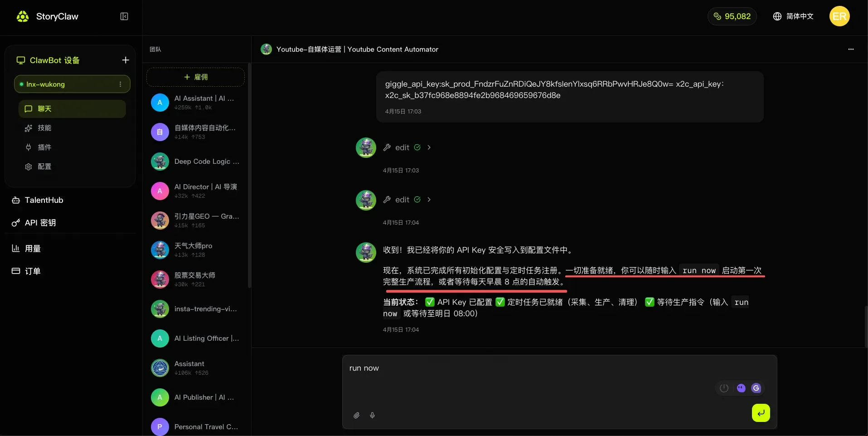Select AI Assistant agent in team list
The height and width of the screenshot is (436, 868).
point(195,103)
